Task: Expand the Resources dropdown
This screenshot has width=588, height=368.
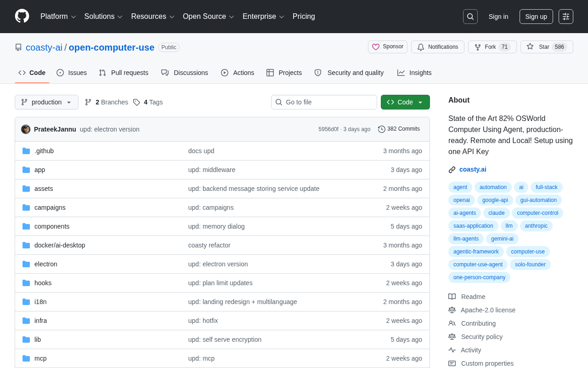Action: tap(153, 17)
